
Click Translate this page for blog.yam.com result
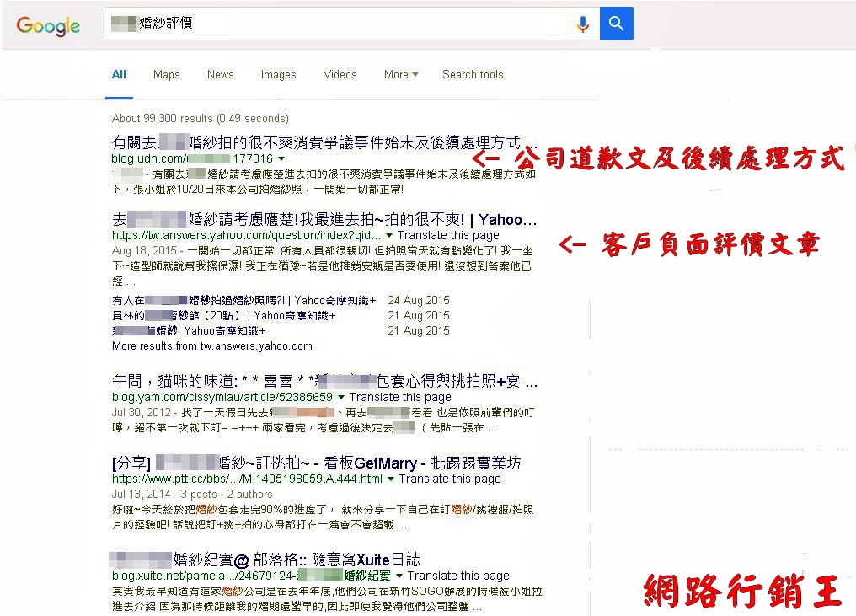tap(400, 397)
